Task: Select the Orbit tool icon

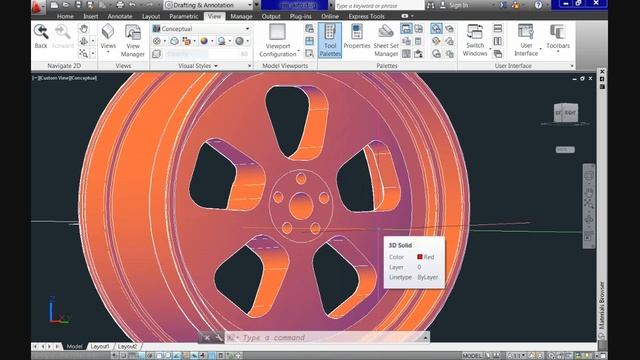Action: pyautogui.click(x=84, y=41)
